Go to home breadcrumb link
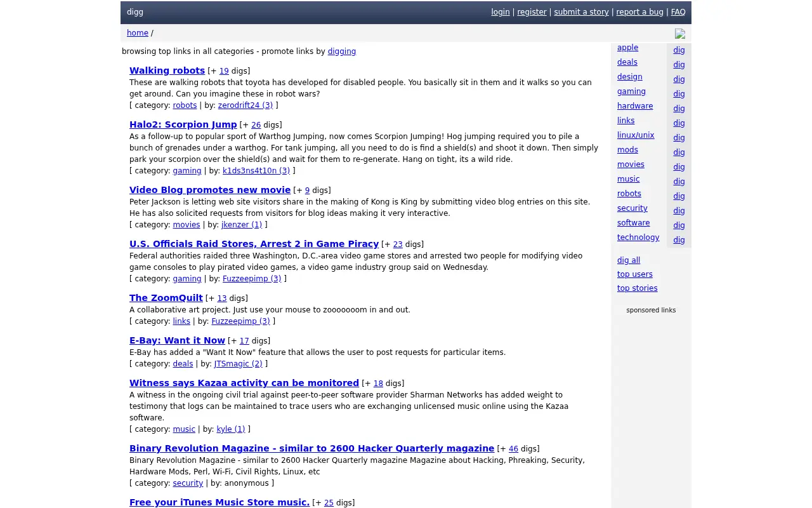Image resolution: width=812 pixels, height=508 pixels. 138,33
